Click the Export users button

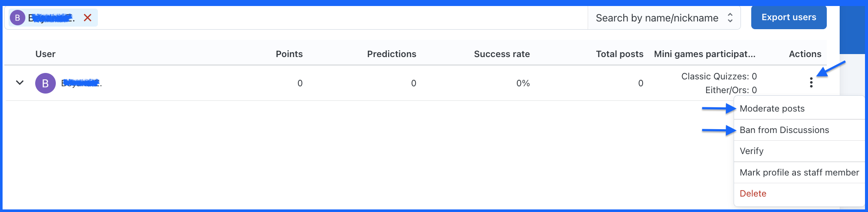(789, 17)
